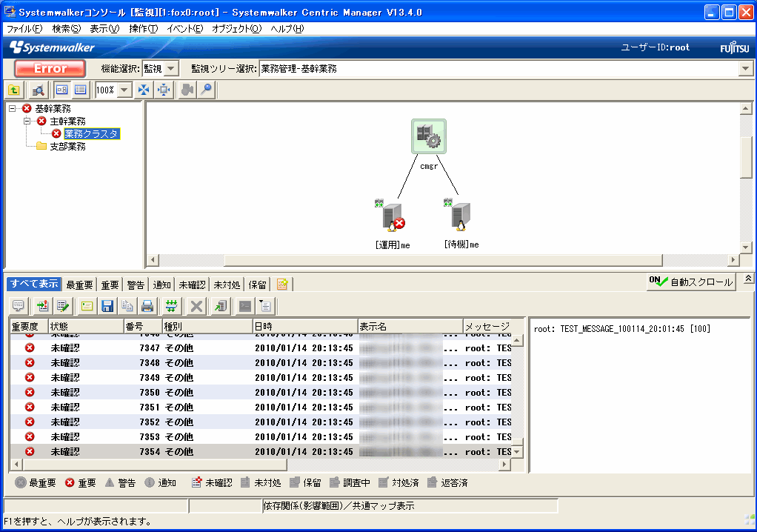
Task: Collapse the 主幹業務 tree node
Action: pos(27,121)
